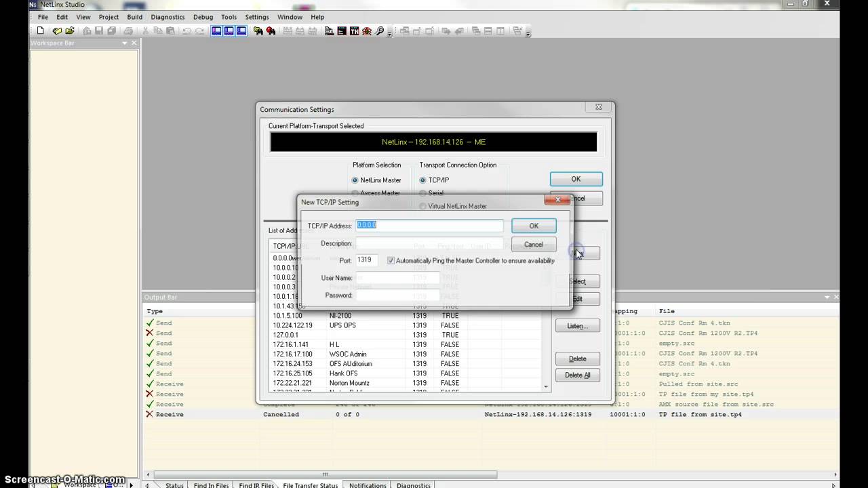Image resolution: width=868 pixels, height=488 pixels.
Task: Click the Listen... button
Action: tap(578, 326)
